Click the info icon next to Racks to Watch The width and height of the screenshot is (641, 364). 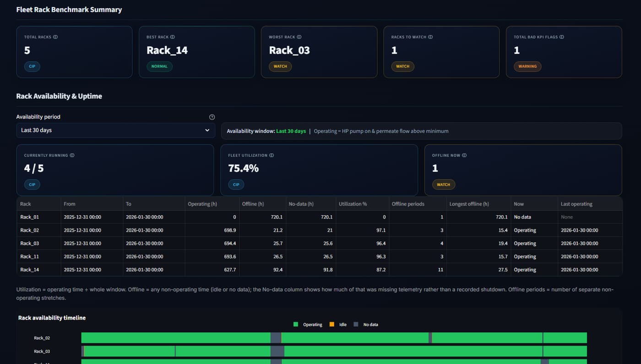click(x=430, y=37)
